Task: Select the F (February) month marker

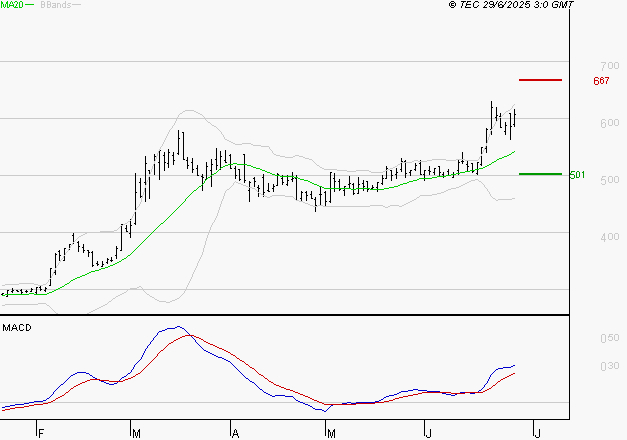Action: click(x=40, y=432)
